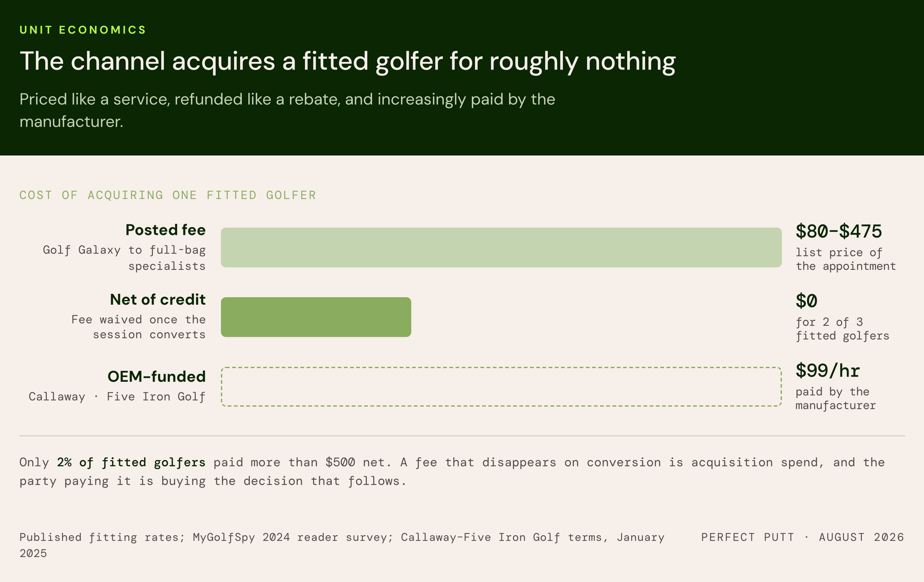Select the OEM-funded label
Screen dimensions: 924x582
coord(156,377)
